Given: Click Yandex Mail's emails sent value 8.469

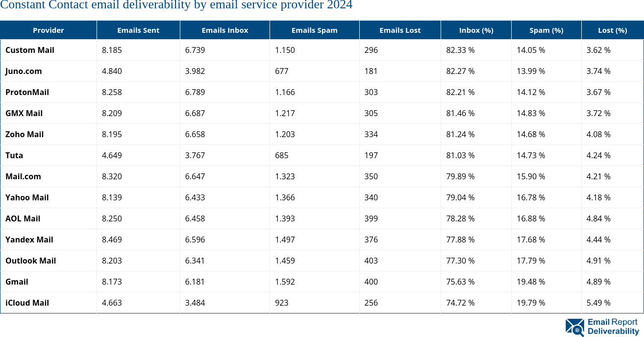Looking at the screenshot, I should point(112,240).
